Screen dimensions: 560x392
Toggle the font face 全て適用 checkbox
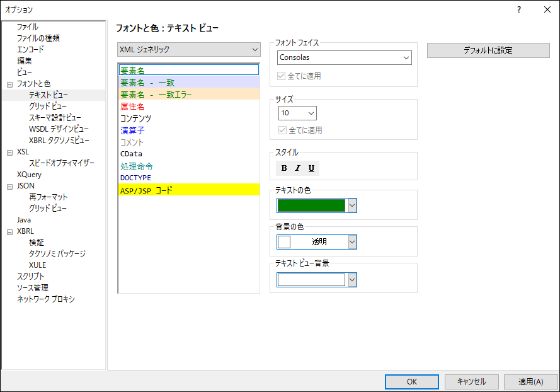point(282,76)
